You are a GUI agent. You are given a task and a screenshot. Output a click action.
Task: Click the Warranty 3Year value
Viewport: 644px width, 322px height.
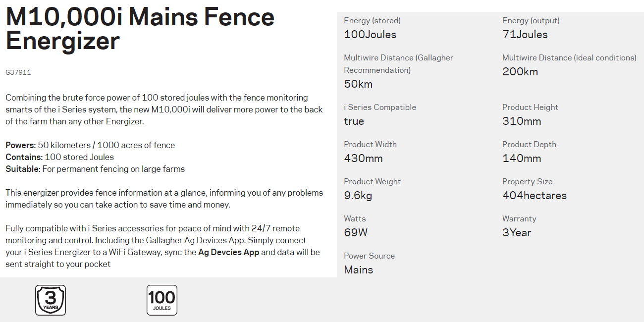(x=517, y=233)
